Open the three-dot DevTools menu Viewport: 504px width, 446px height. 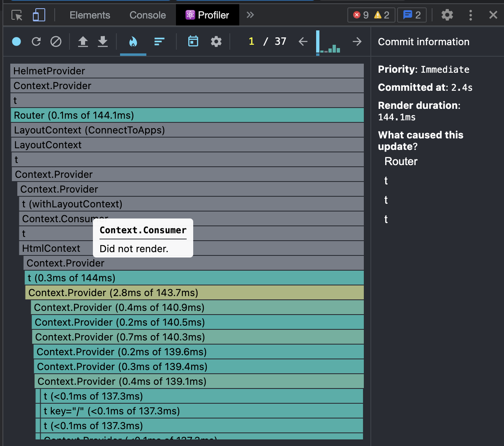470,15
